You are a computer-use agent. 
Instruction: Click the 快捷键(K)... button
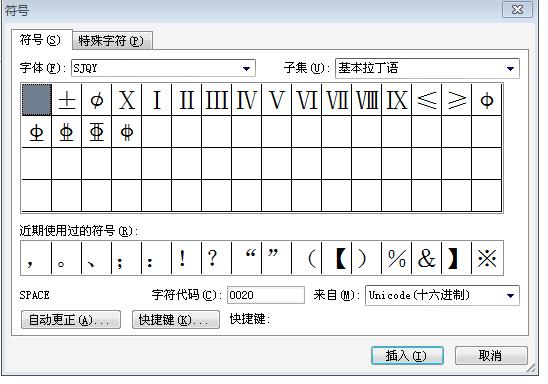176,320
